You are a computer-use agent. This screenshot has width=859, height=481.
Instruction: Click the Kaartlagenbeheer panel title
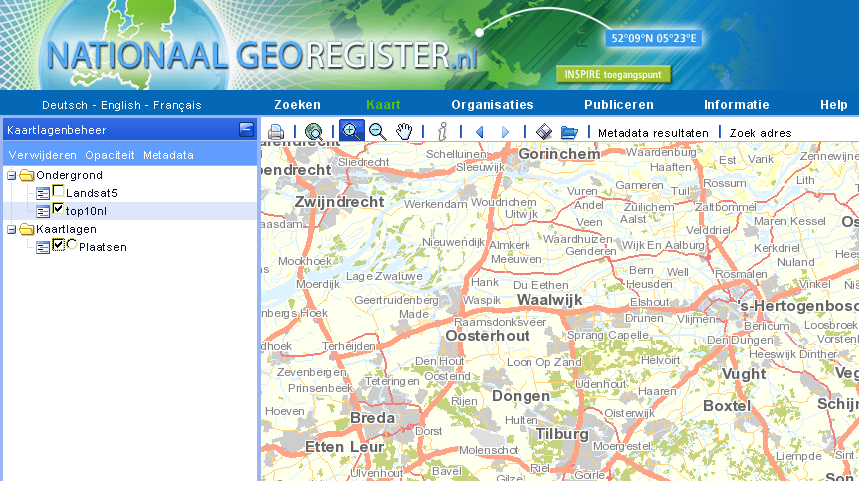(56, 130)
